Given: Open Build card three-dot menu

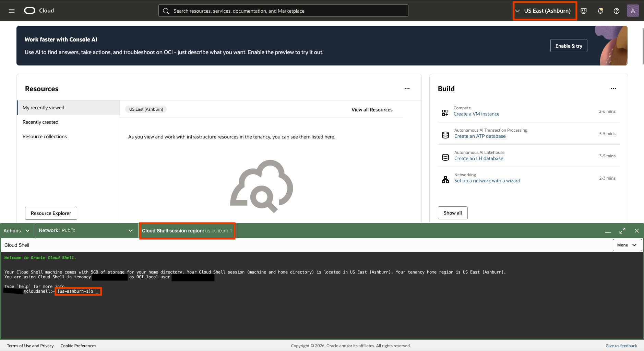Looking at the screenshot, I should tap(613, 88).
